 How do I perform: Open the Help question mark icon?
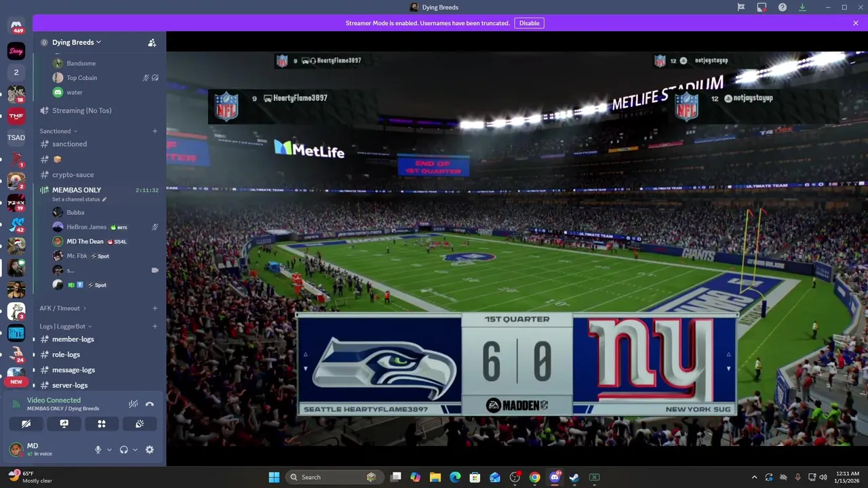783,7
